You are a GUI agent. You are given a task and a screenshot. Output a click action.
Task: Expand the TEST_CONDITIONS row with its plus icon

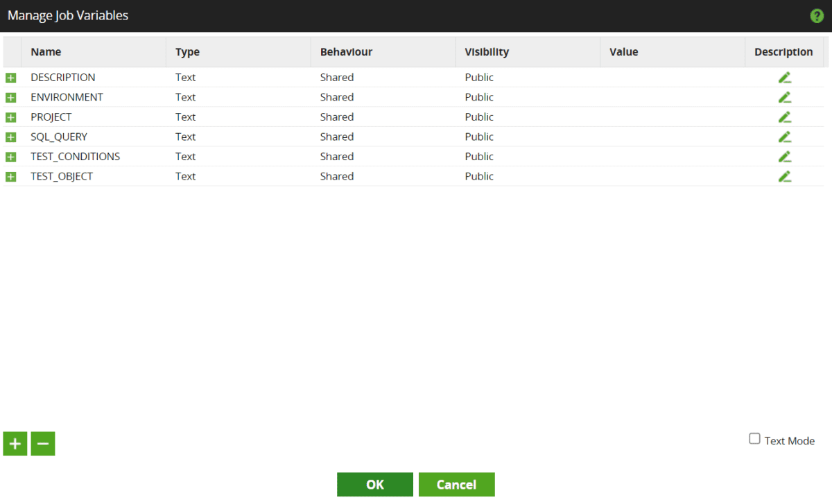click(x=11, y=157)
